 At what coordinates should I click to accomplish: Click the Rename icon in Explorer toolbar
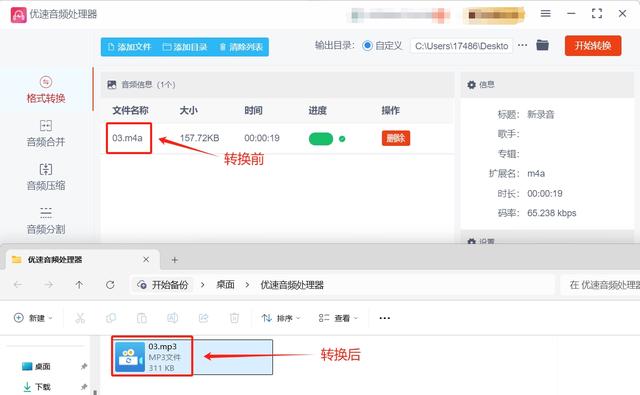coord(173,318)
